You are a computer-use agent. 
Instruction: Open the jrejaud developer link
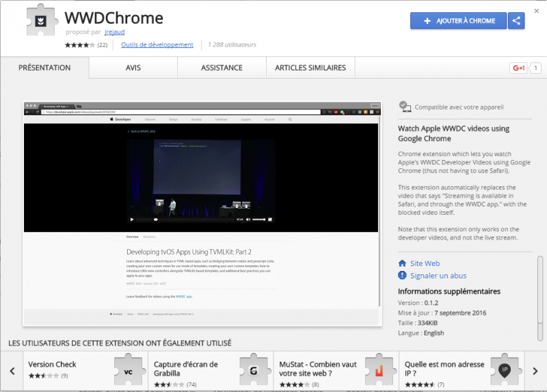pyautogui.click(x=114, y=31)
